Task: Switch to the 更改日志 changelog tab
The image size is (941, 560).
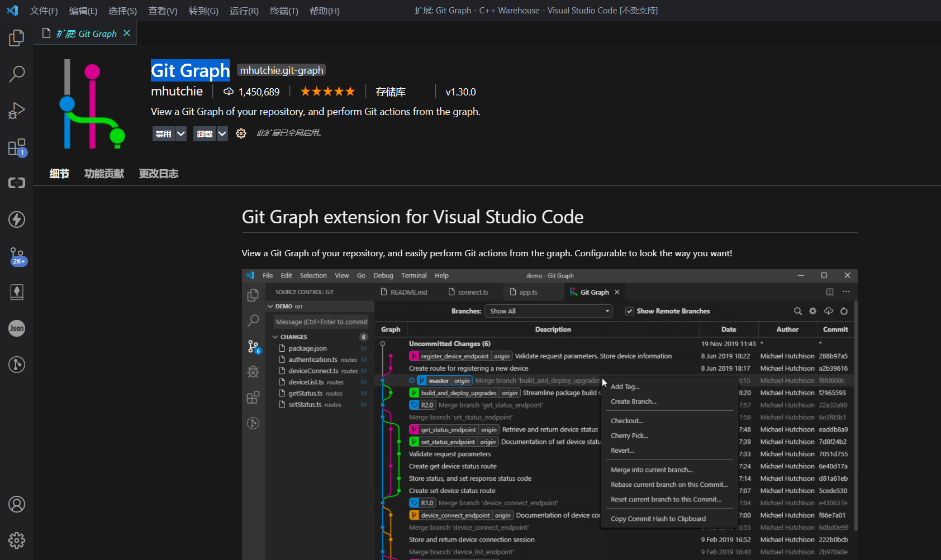Action: point(159,174)
